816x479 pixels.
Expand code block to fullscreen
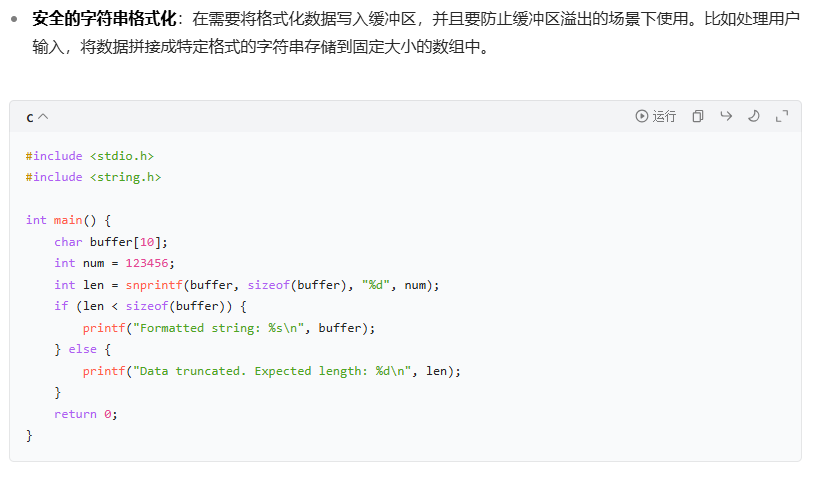pos(782,116)
